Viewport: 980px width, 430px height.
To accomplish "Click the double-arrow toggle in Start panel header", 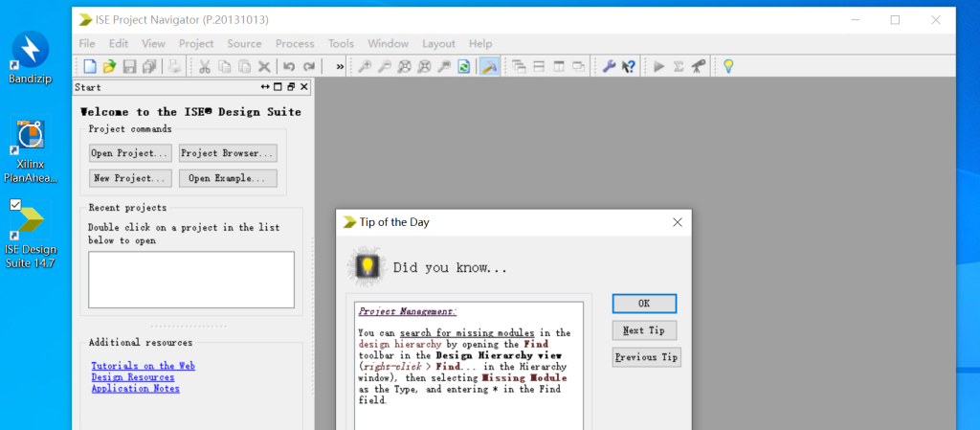I will 264,87.
